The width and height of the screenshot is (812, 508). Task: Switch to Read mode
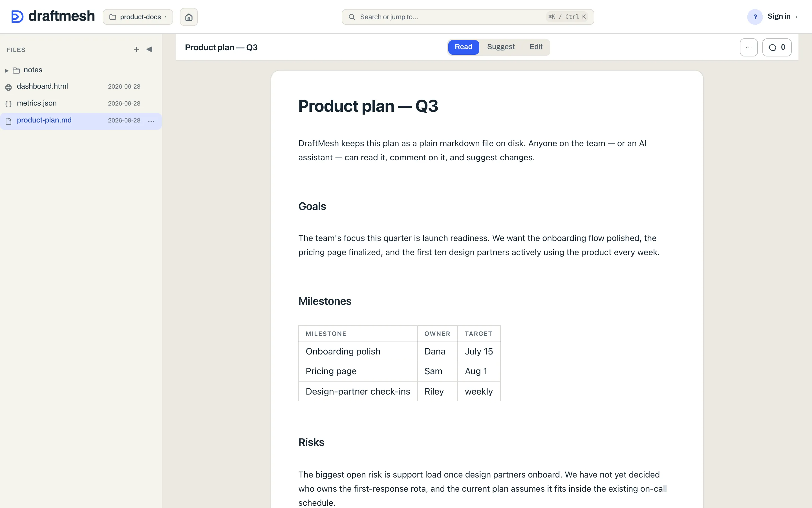click(464, 47)
